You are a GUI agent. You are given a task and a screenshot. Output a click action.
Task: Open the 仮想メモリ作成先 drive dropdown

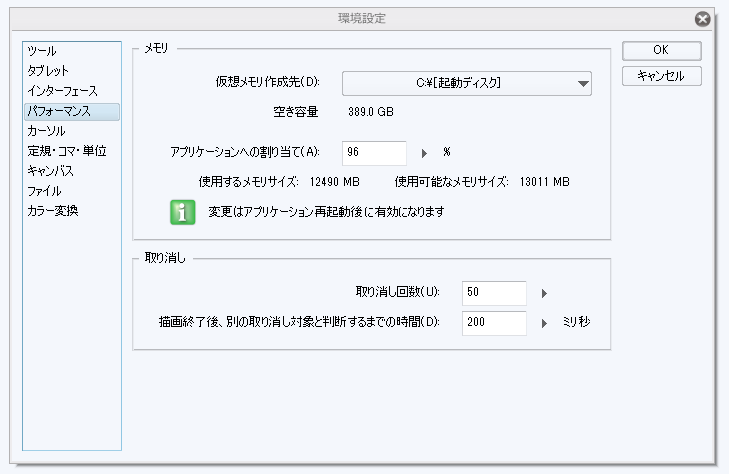[467, 83]
